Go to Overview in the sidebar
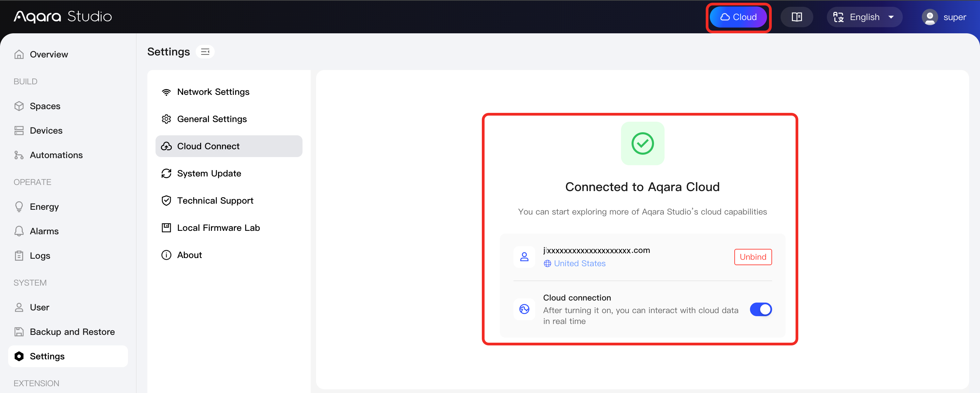Viewport: 980px width, 393px height. coord(68,54)
